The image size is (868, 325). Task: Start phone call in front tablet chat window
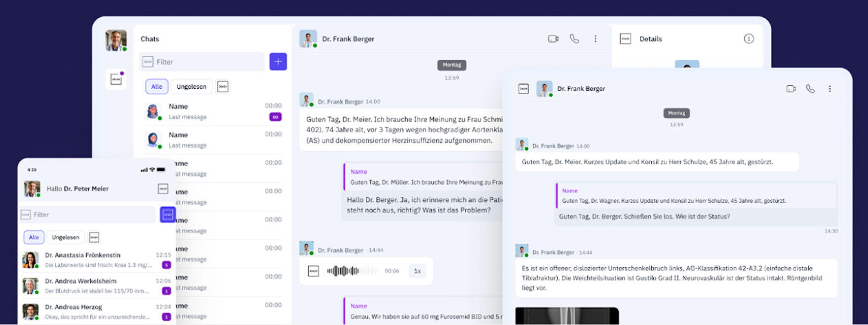point(810,89)
